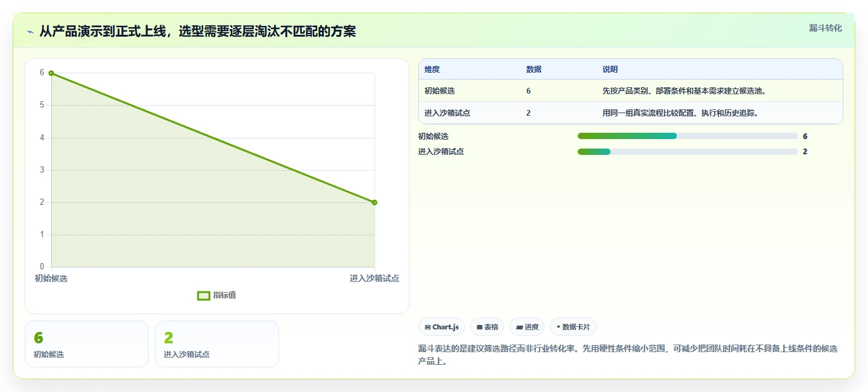Image resolution: width=868 pixels, height=392 pixels.
Task: Click the description 先按产品类别、部署条件和基本需求建立候选池
Action: pos(685,91)
